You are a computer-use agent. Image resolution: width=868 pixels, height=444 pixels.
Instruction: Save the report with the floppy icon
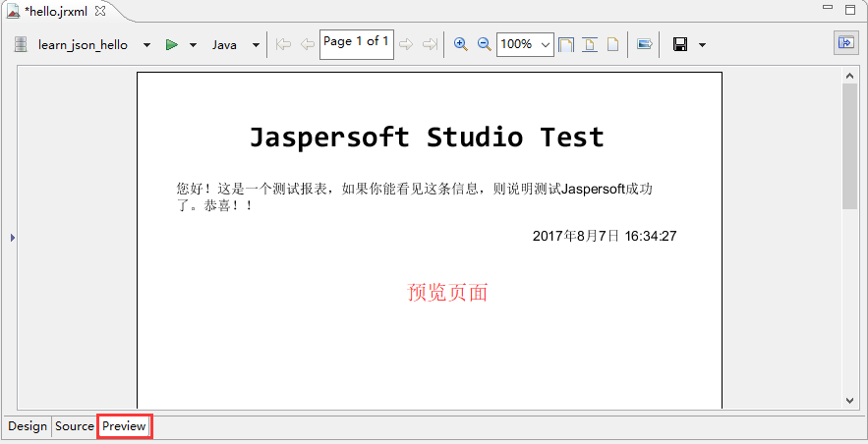680,44
